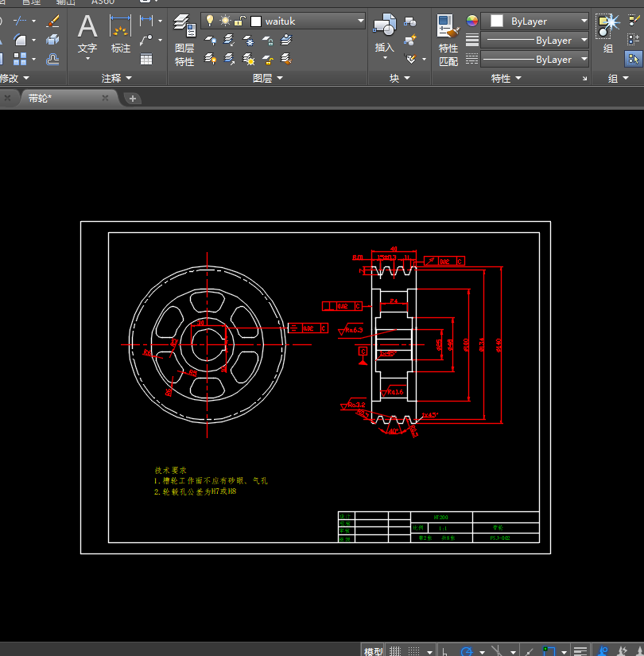Click the layer lock icon with green padlock

(267, 40)
